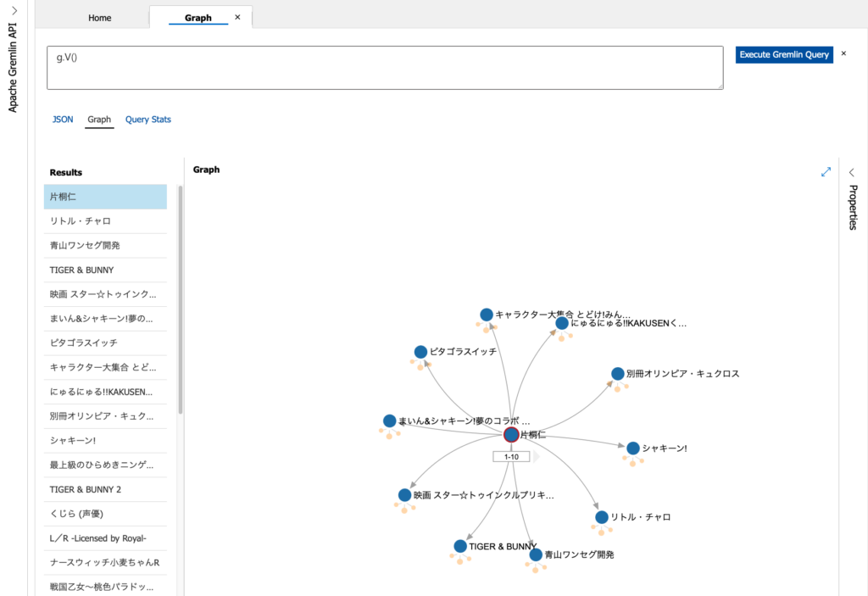Viewport: 868px width, 596px height.
Task: Close the Graph tab
Action: [237, 17]
